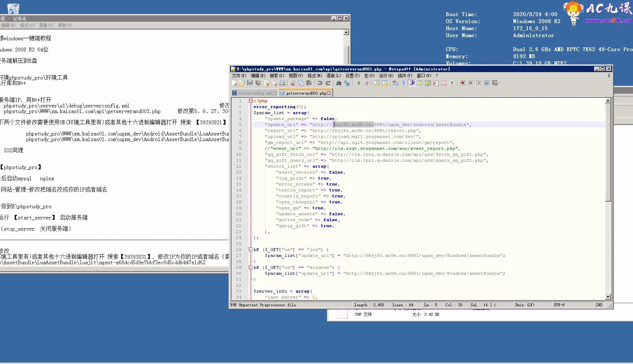
Task: Toggle the indent guide button
Action: [x=412, y=83]
